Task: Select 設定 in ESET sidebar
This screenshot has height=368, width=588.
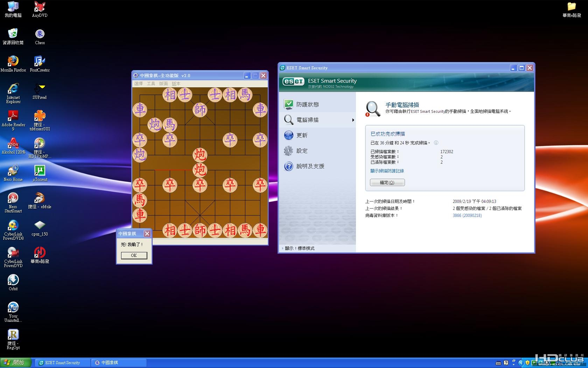Action: point(317,151)
